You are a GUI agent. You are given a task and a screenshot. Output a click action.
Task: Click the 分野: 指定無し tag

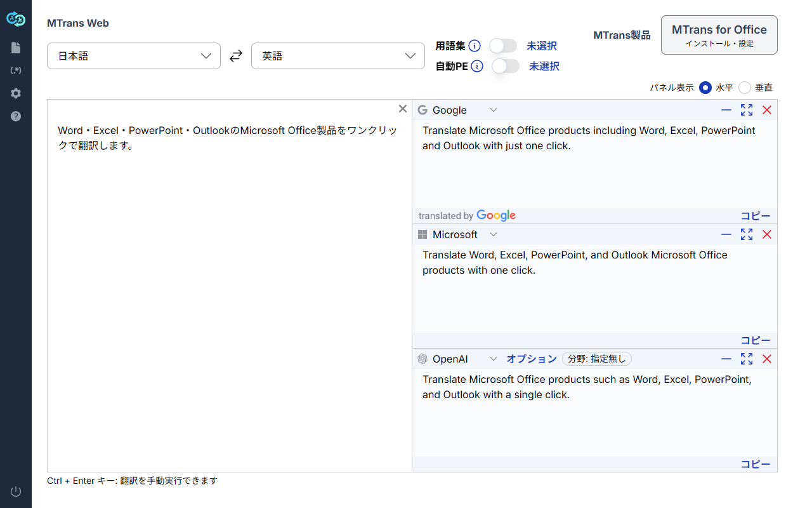click(597, 359)
